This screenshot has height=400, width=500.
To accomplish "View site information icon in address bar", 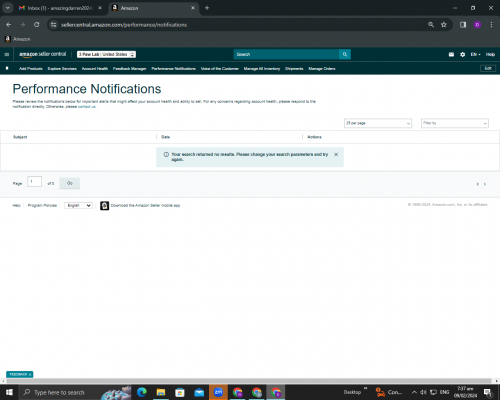I will 54,25.
